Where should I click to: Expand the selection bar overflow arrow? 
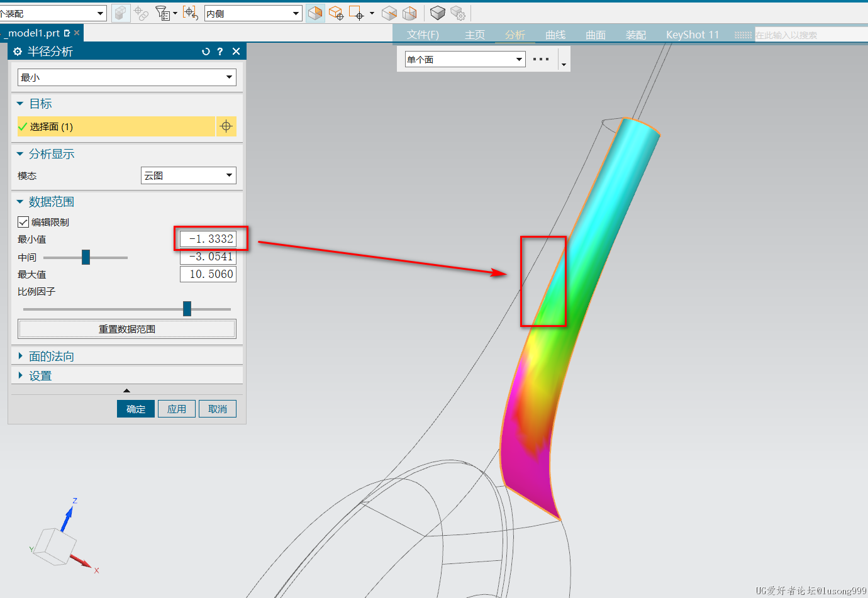[564, 64]
